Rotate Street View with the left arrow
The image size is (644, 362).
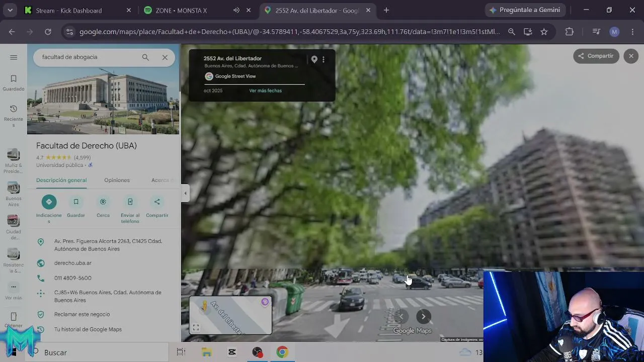coord(401,316)
